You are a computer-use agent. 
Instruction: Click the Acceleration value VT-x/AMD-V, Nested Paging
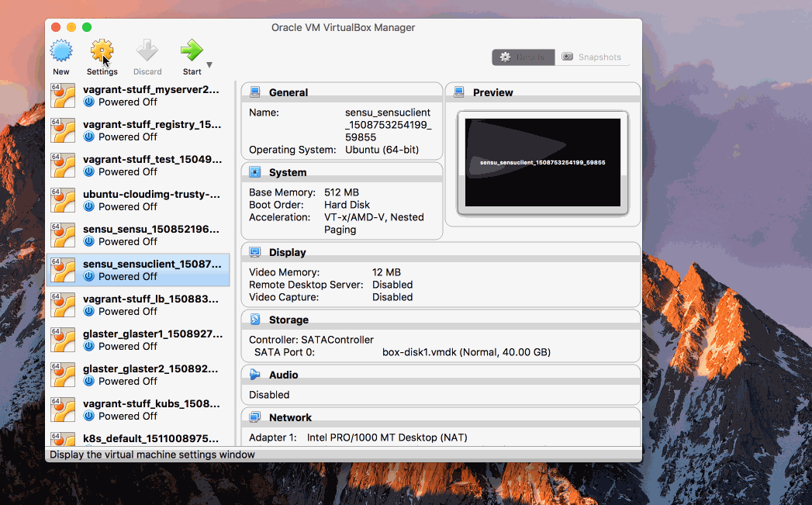click(x=374, y=223)
